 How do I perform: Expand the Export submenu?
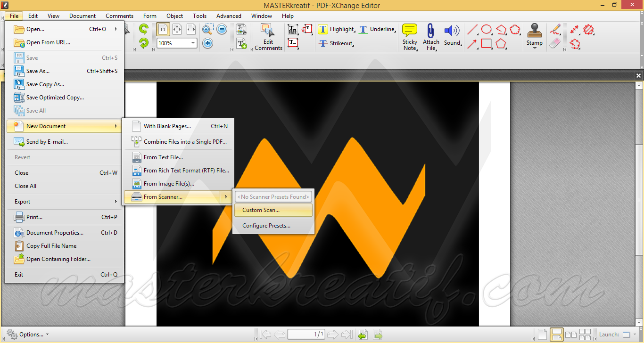[x=64, y=202]
